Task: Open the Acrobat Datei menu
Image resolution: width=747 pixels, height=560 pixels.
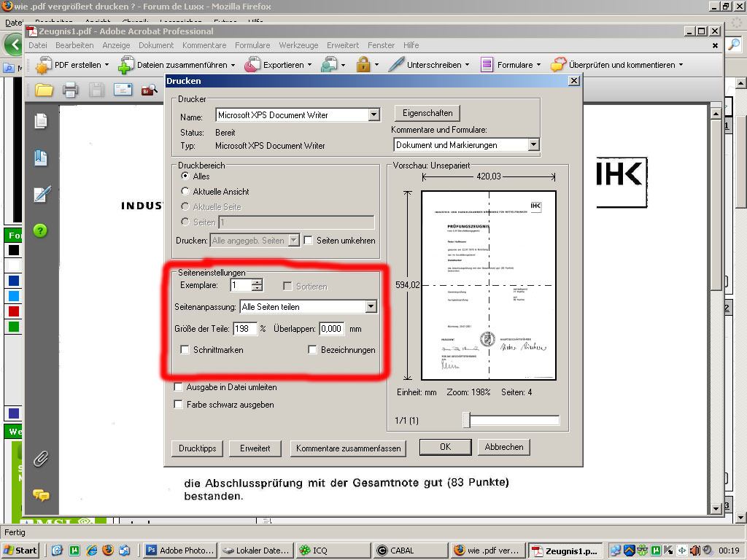Action: [38, 45]
